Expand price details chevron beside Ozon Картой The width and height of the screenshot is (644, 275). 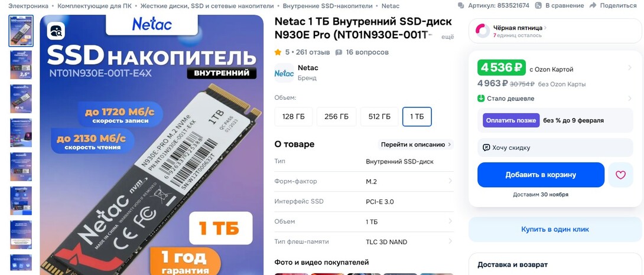point(630,68)
